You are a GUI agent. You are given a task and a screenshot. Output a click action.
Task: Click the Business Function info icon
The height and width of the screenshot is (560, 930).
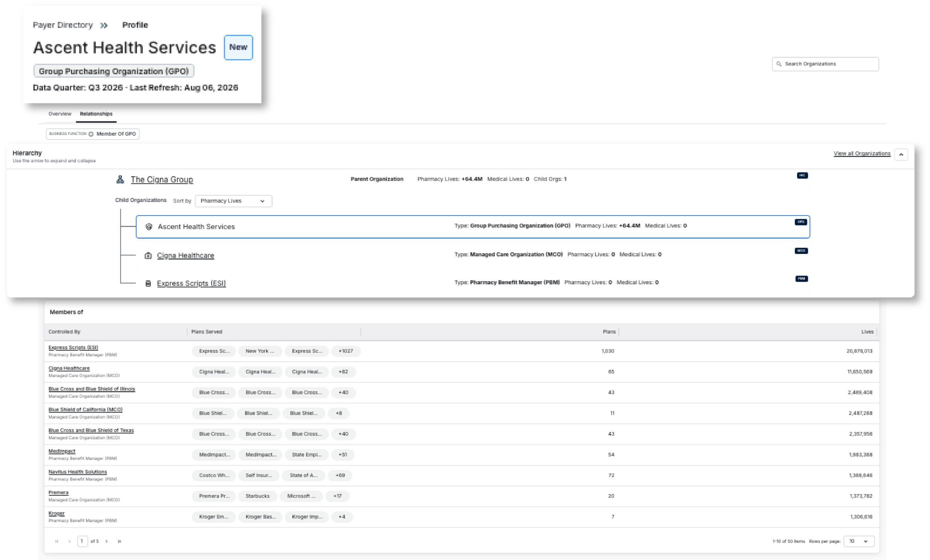tap(91, 134)
